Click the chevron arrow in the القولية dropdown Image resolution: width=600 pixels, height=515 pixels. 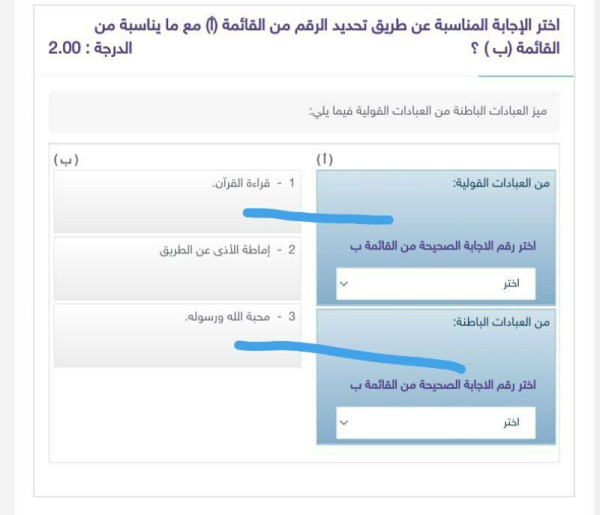(x=344, y=284)
